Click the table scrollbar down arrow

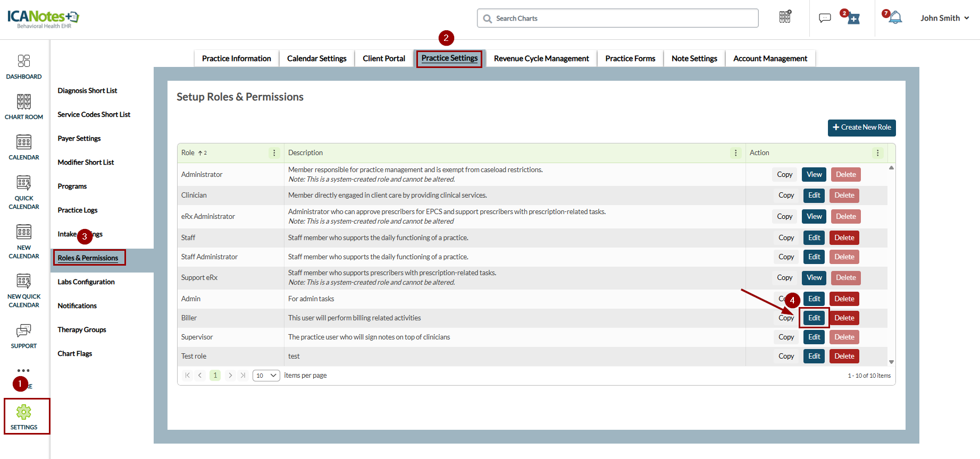click(891, 362)
